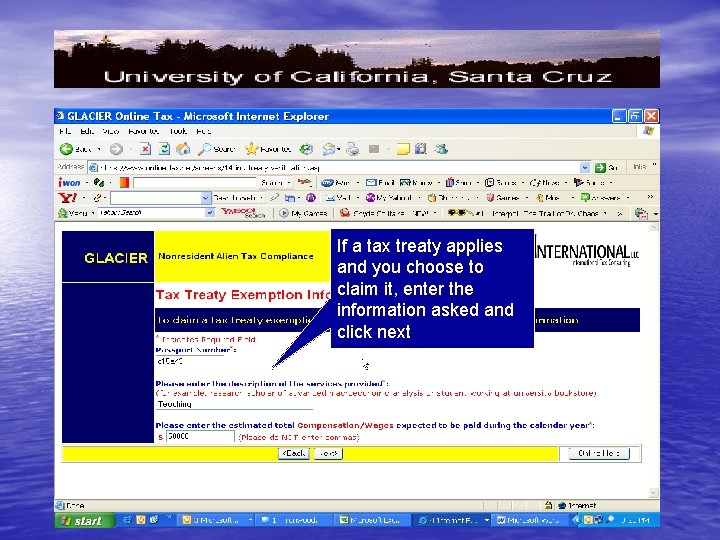Click the pencil icon on the Yahoo toolbar
Image resolution: width=720 pixels, height=540 pixels.
click(x=275, y=198)
